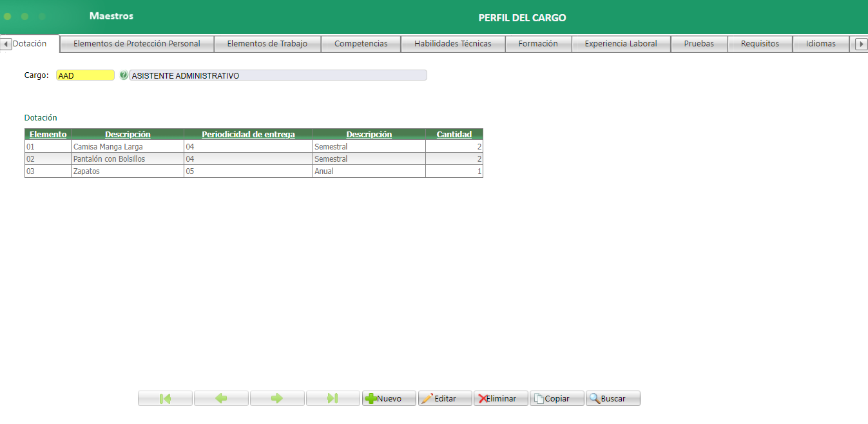Click the Editar button
Image resolution: width=868 pixels, height=424 pixels.
coord(445,398)
